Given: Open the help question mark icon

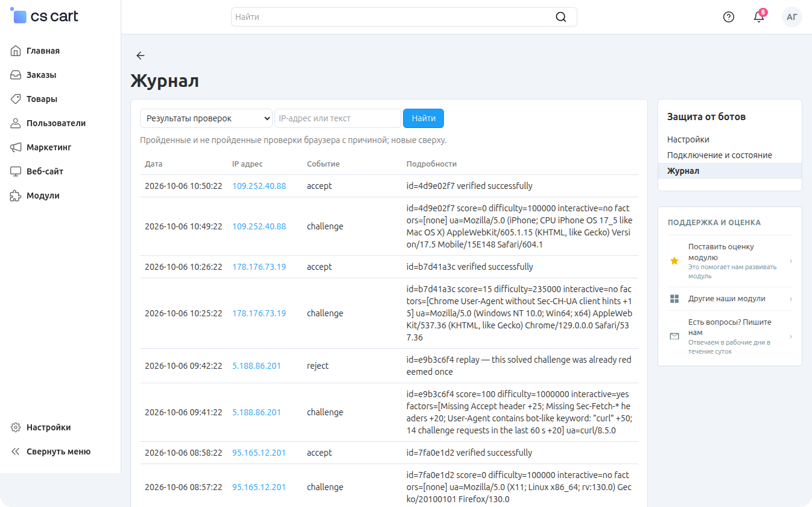Looking at the screenshot, I should point(729,17).
